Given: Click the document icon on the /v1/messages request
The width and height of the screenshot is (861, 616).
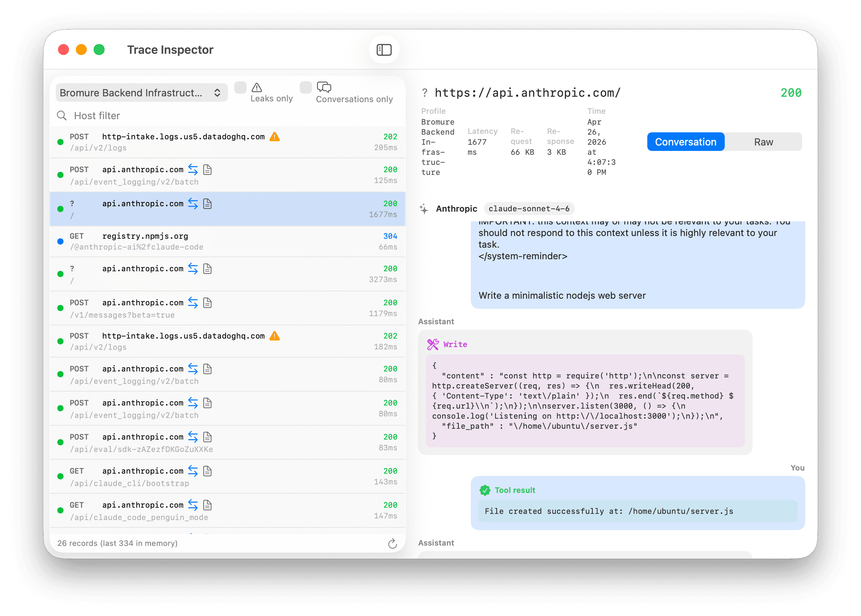Looking at the screenshot, I should click(x=208, y=303).
